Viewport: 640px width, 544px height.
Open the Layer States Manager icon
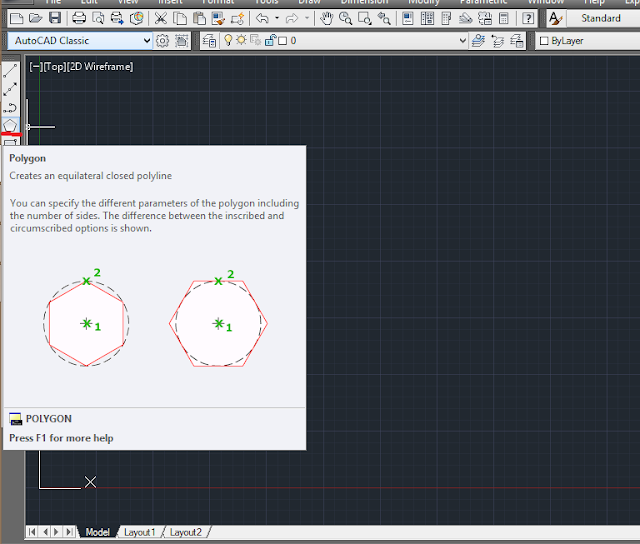click(x=517, y=41)
